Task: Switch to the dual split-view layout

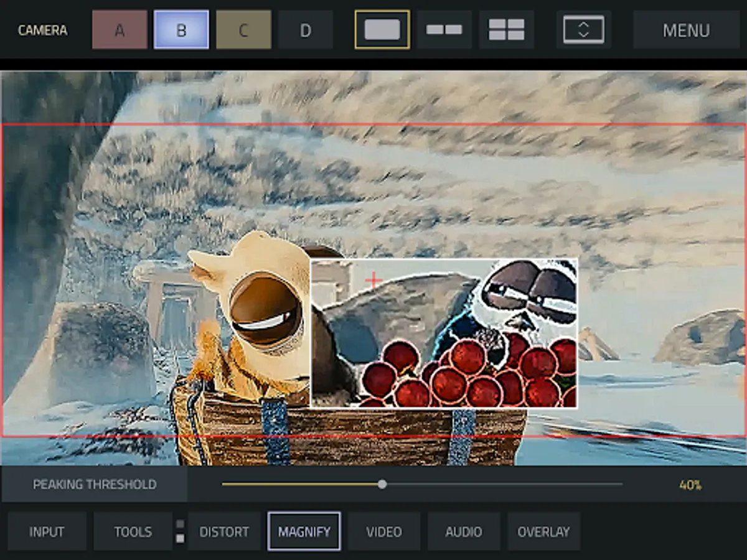Action: tap(444, 29)
